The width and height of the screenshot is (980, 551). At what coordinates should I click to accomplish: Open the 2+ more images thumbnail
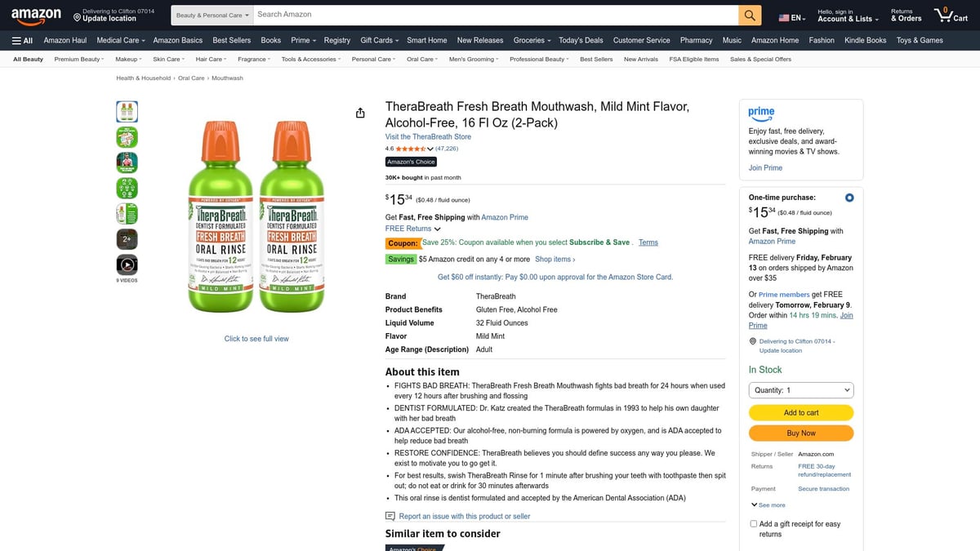[127, 238]
